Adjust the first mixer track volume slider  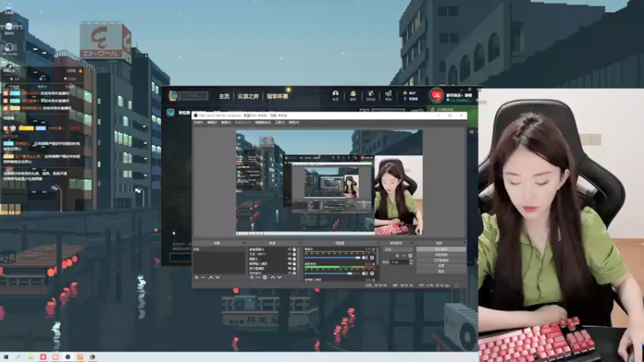tap(332, 257)
